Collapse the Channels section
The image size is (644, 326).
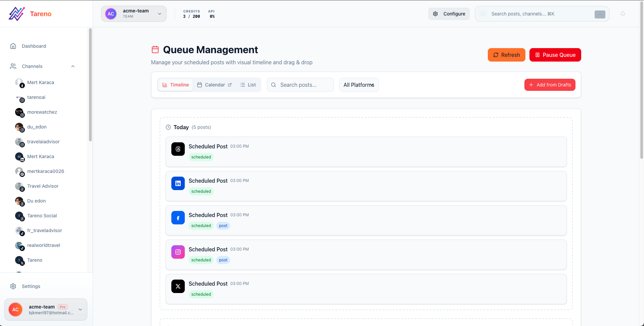point(73,66)
